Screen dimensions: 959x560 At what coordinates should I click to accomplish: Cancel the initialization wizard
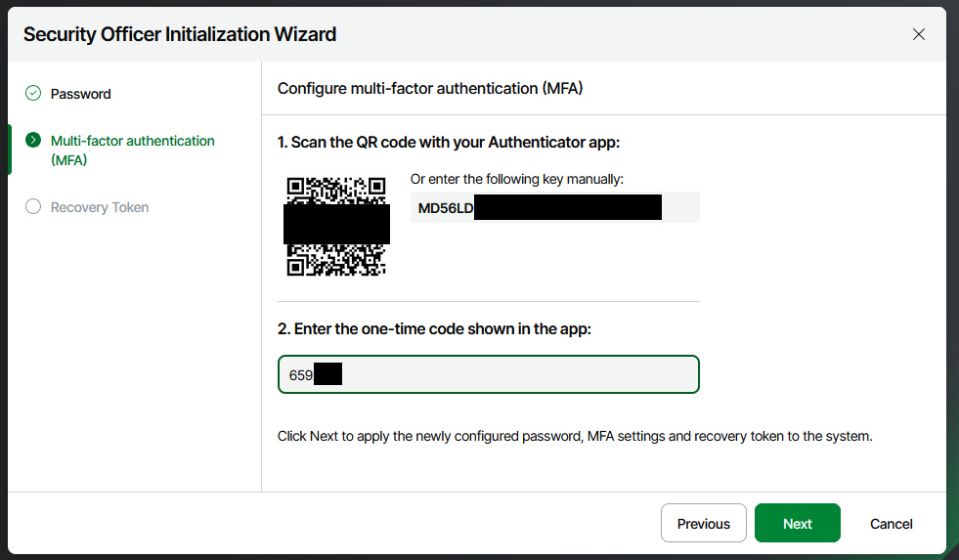point(891,524)
